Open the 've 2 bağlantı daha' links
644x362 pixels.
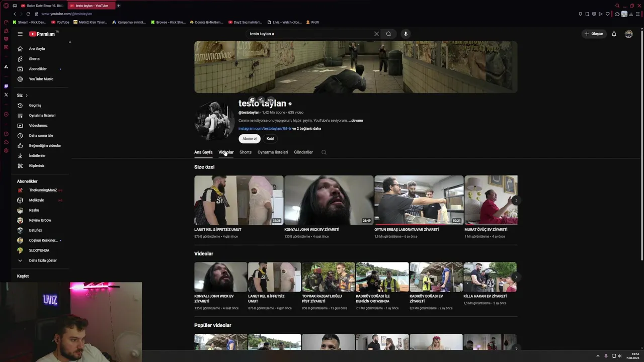[306, 128]
